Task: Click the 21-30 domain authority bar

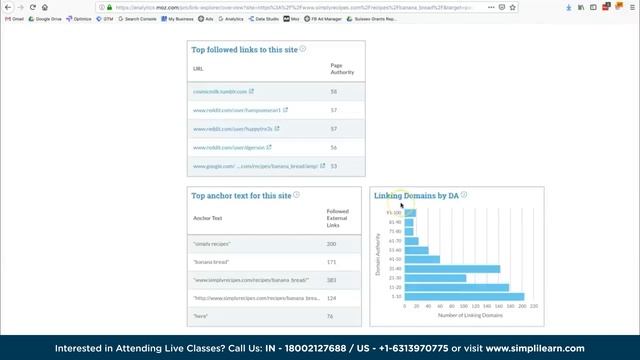Action: click(x=435, y=278)
